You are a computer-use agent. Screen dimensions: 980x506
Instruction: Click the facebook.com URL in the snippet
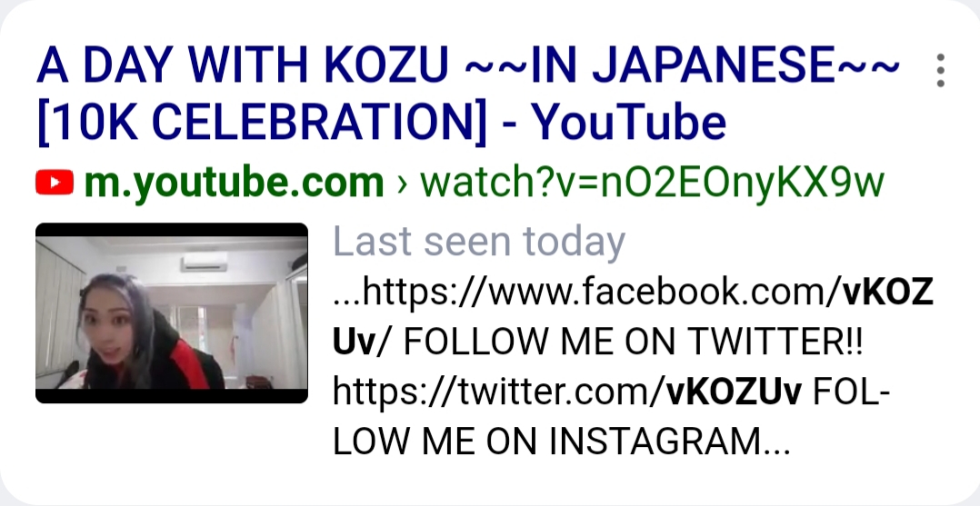(x=587, y=293)
